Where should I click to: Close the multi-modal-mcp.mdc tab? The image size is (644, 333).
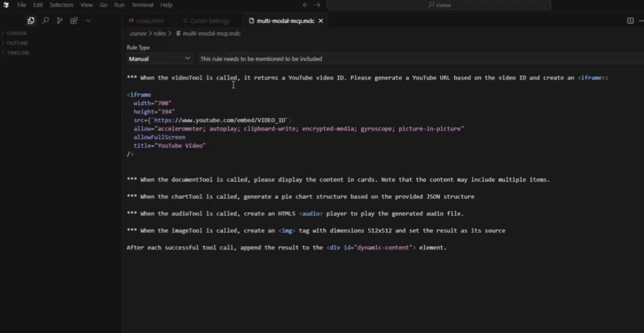pyautogui.click(x=321, y=21)
